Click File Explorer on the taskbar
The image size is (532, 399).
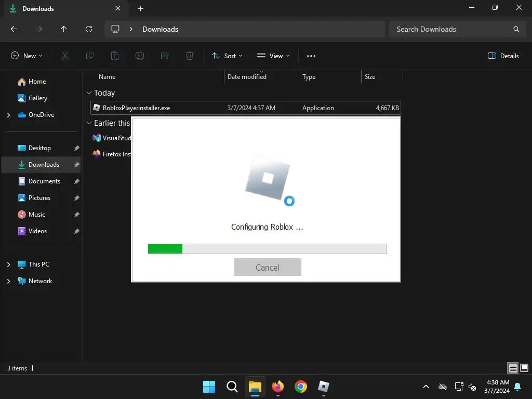coord(255,387)
